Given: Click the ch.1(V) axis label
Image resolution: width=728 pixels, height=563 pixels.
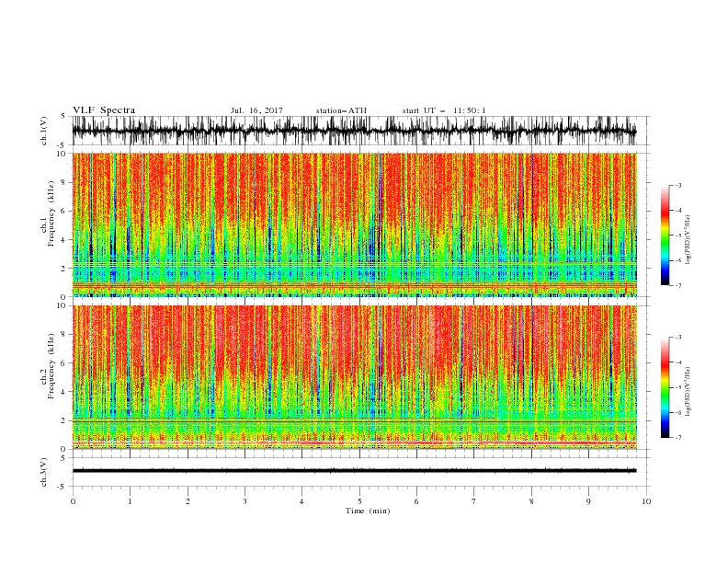Looking at the screenshot, I should (x=44, y=131).
